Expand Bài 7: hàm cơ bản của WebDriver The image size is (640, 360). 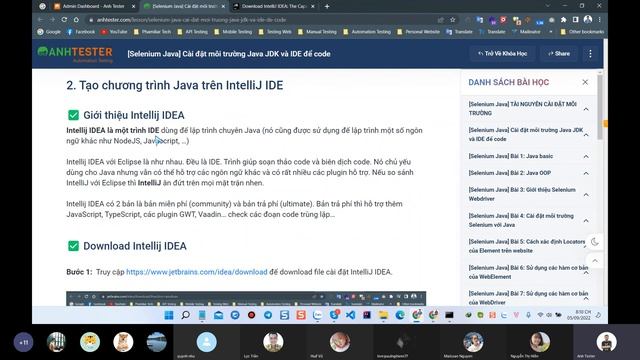coord(586,298)
